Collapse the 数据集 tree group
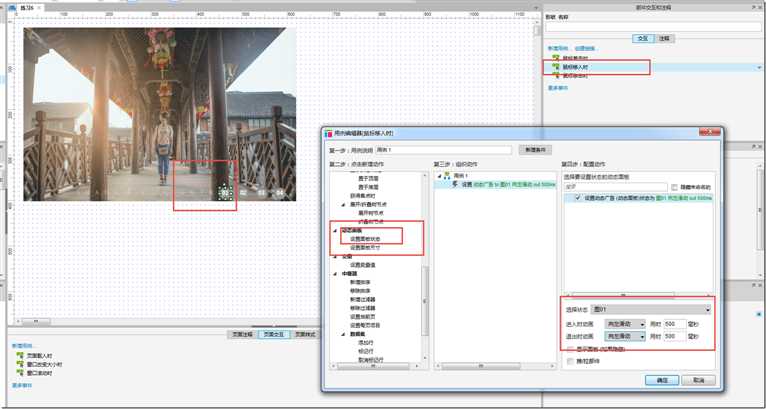The height and width of the screenshot is (409, 766). click(x=343, y=334)
